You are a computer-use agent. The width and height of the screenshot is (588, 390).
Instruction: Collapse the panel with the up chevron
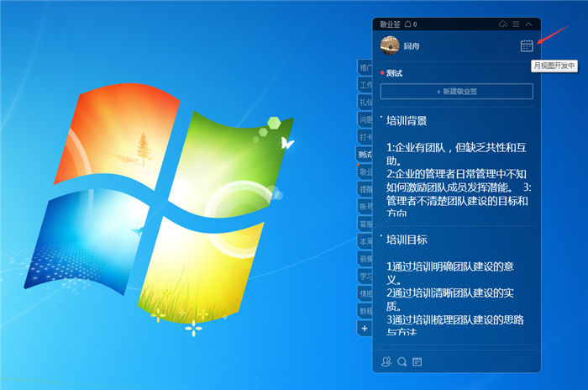tap(528, 24)
